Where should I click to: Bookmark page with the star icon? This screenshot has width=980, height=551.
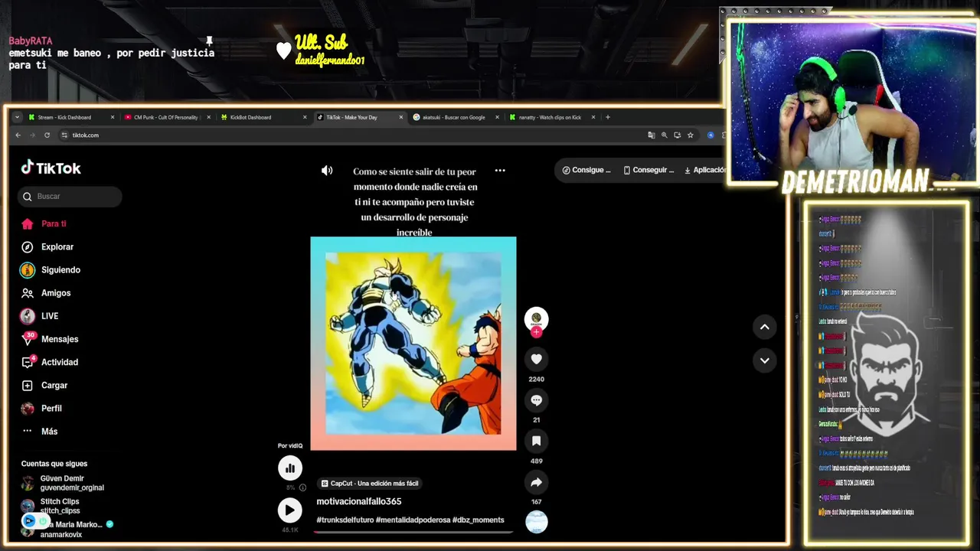691,135
